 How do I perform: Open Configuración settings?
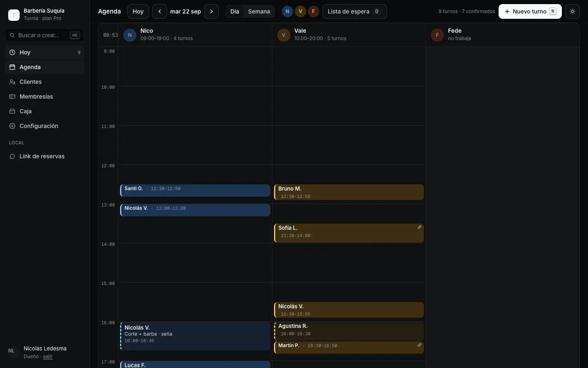(x=45, y=126)
